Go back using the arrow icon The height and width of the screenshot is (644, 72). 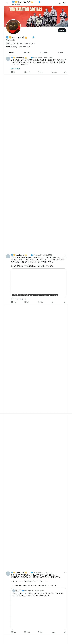click(x=7, y=3)
